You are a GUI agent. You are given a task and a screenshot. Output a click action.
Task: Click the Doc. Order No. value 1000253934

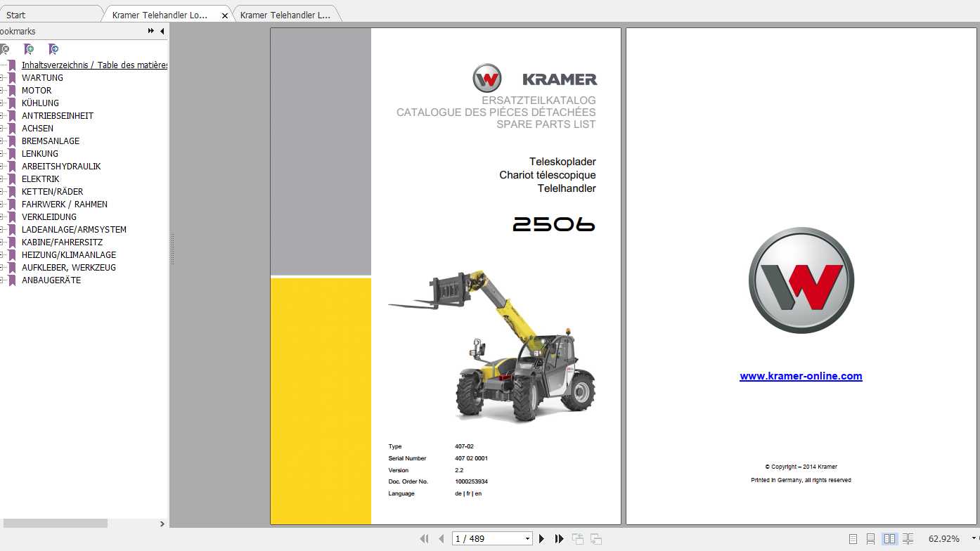(471, 482)
